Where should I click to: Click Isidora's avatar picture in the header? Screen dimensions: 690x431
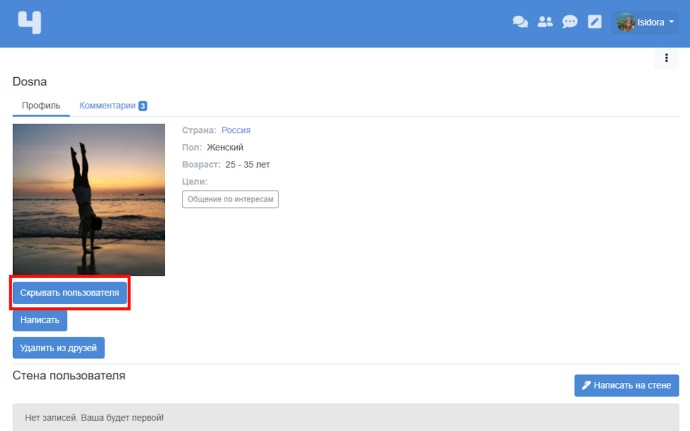(626, 22)
